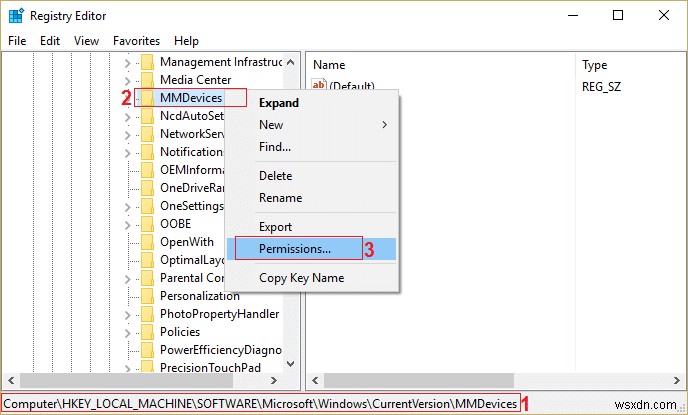This screenshot has width=688, height=415.
Task: Expand the Parental Controls key
Action: click(x=127, y=279)
